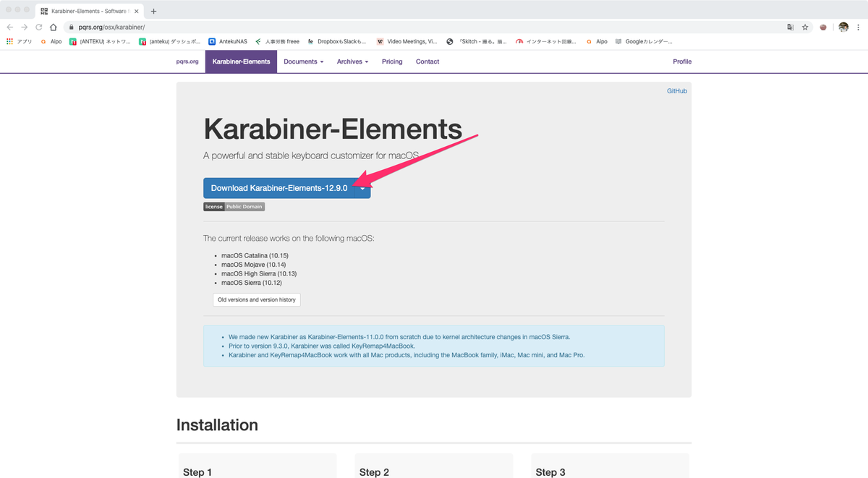Image resolution: width=868 pixels, height=478 pixels.
Task: Click the browser forward arrow
Action: click(x=24, y=27)
